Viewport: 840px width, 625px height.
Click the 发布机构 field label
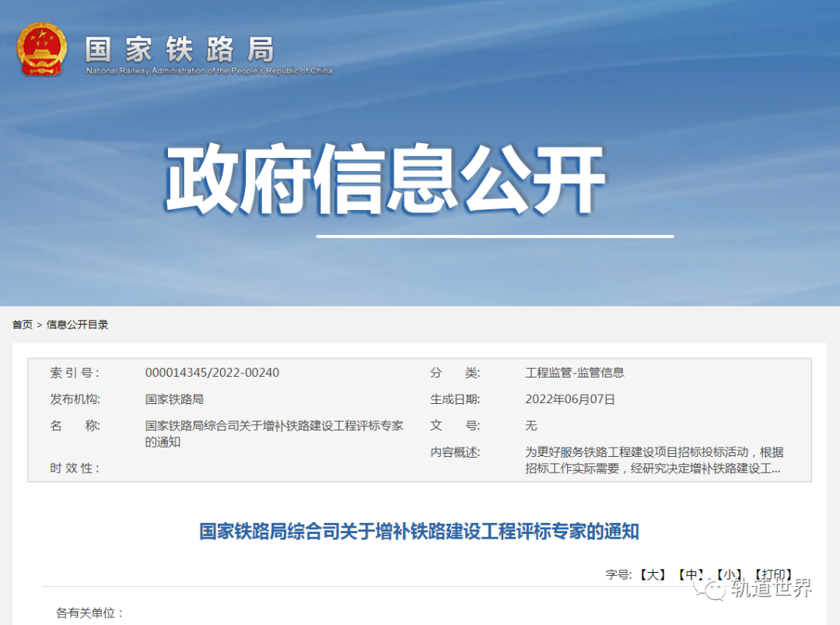pos(75,399)
